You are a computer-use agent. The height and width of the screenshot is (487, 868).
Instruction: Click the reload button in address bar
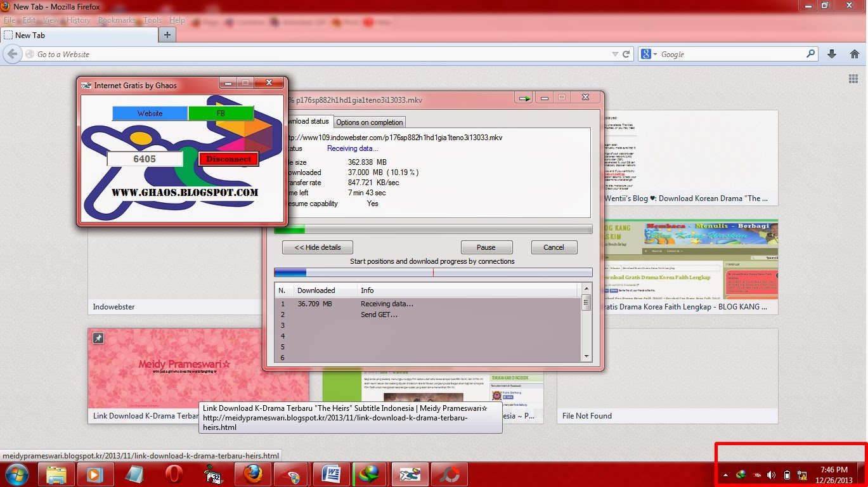pyautogui.click(x=626, y=55)
